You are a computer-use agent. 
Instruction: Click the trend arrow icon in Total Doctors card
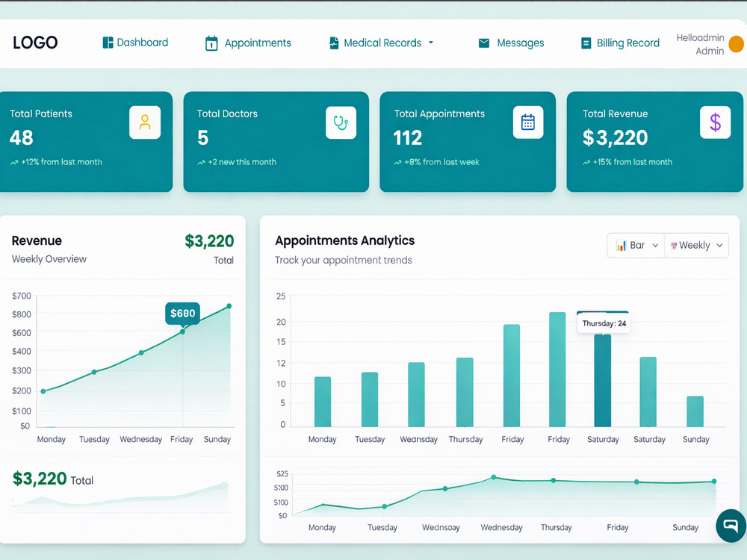(201, 162)
